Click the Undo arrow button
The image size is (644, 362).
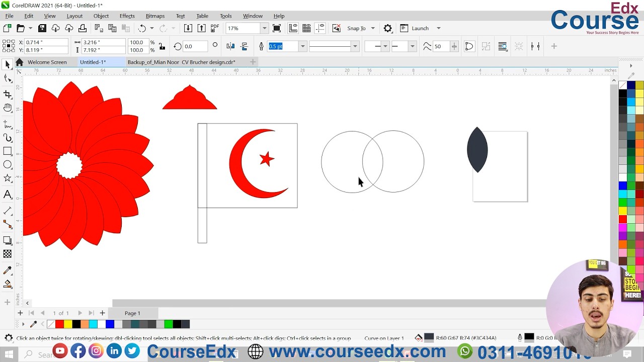tap(142, 28)
